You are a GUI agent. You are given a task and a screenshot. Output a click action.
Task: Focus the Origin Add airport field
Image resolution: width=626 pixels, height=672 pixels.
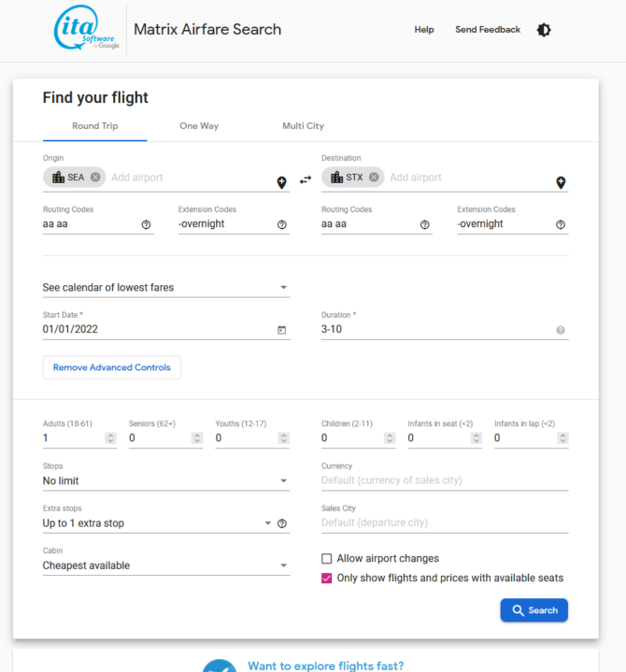[191, 178]
